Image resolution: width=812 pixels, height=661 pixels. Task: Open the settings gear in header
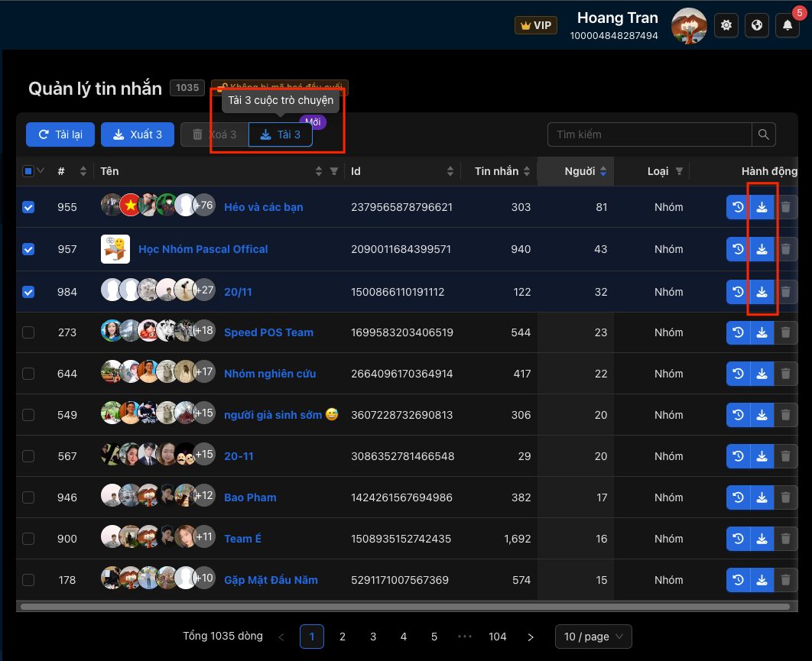726,25
